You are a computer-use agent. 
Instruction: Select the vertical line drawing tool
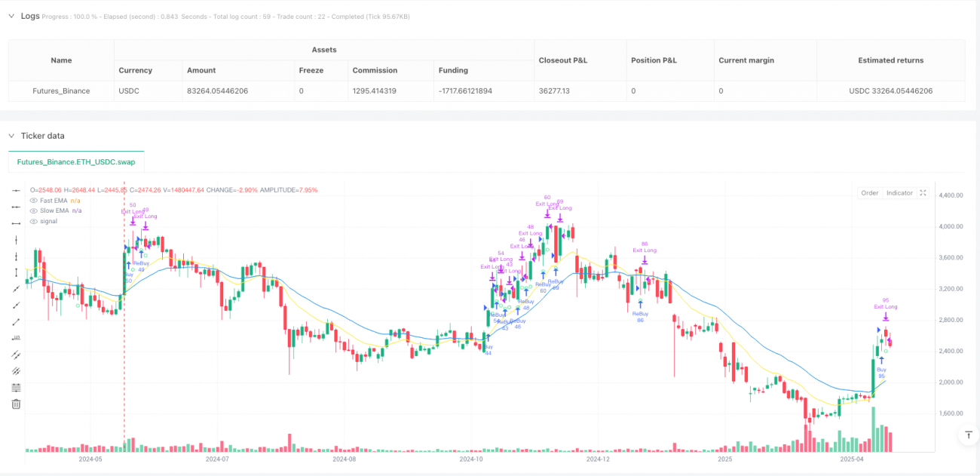(x=15, y=239)
